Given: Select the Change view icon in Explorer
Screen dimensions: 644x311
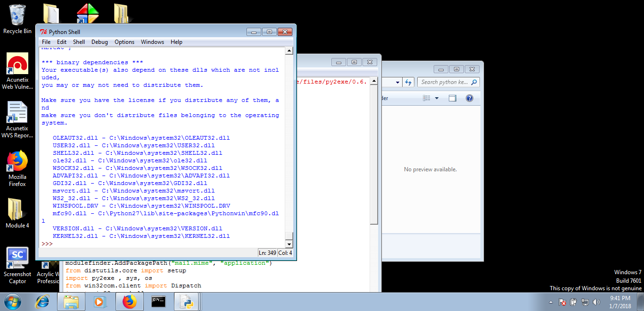Looking at the screenshot, I should click(426, 98).
